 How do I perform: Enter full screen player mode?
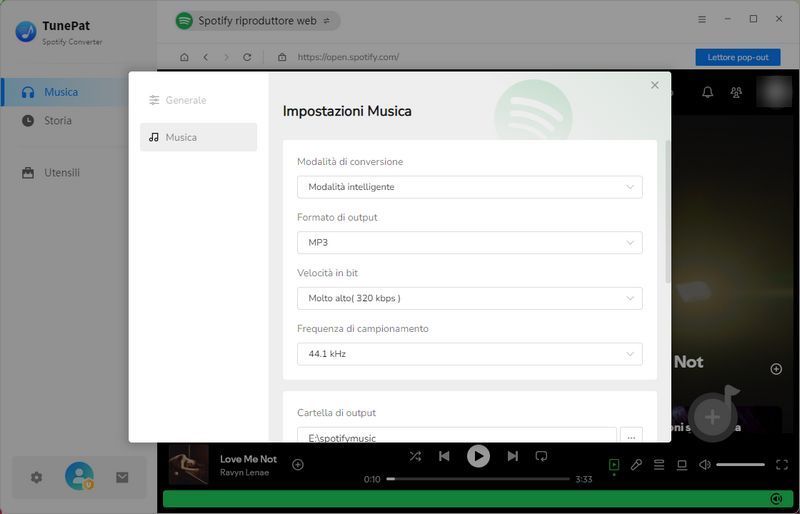(782, 464)
